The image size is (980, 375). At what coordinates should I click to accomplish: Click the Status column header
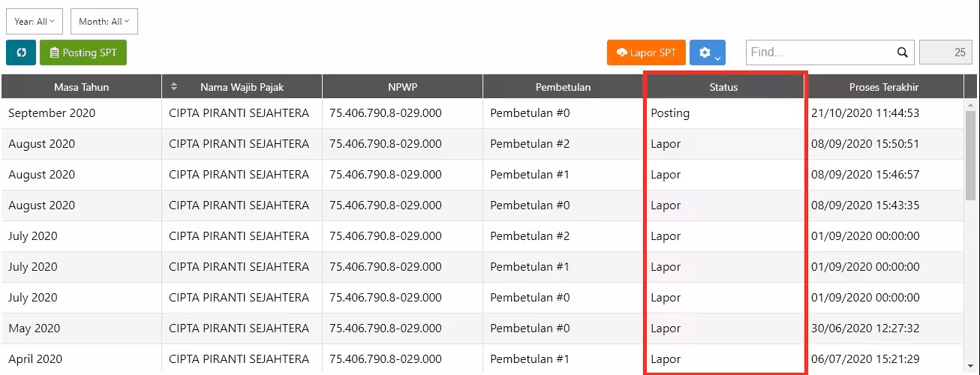(724, 87)
